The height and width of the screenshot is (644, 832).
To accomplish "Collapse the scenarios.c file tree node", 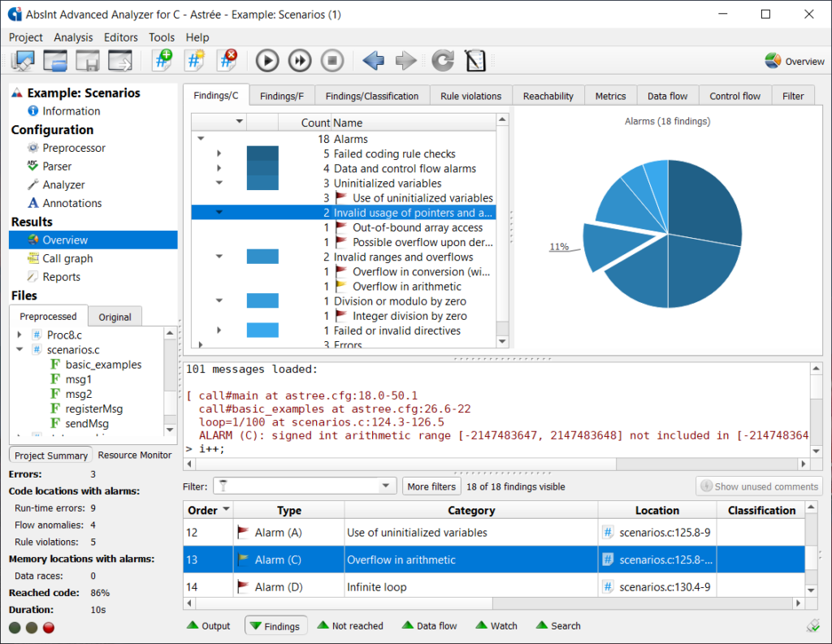I will tap(19, 350).
